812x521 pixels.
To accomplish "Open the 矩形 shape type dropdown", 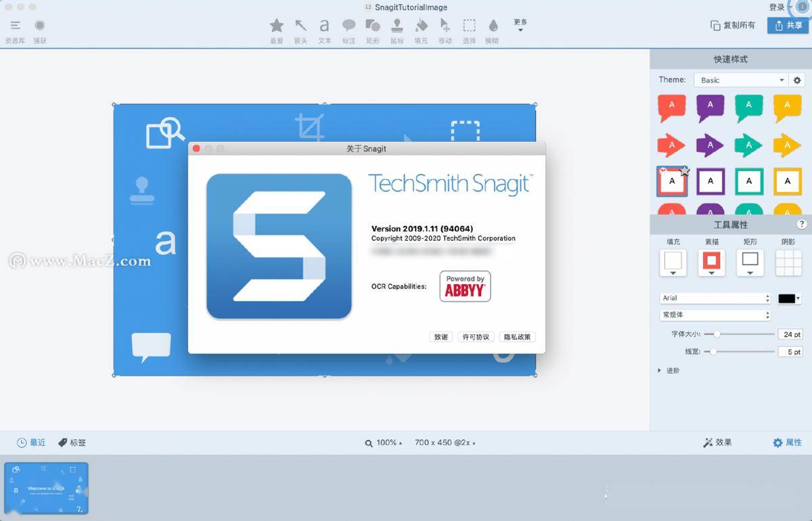I will pos(750,263).
